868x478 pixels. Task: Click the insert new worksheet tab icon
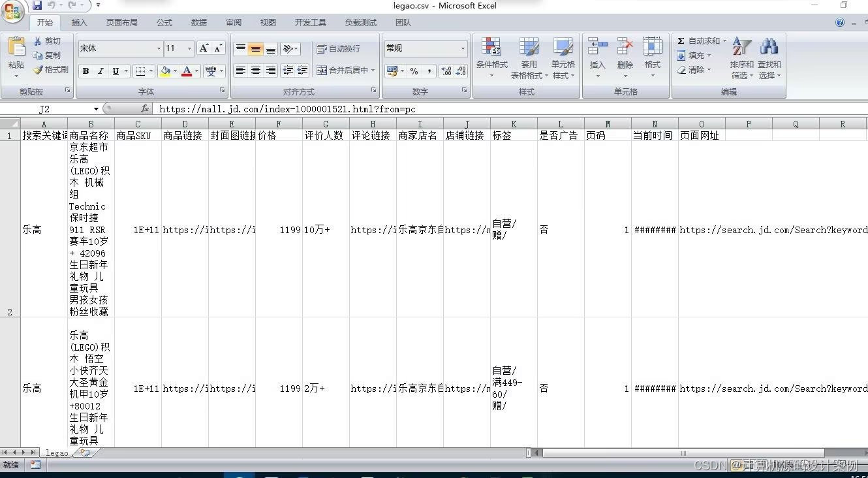coord(84,453)
